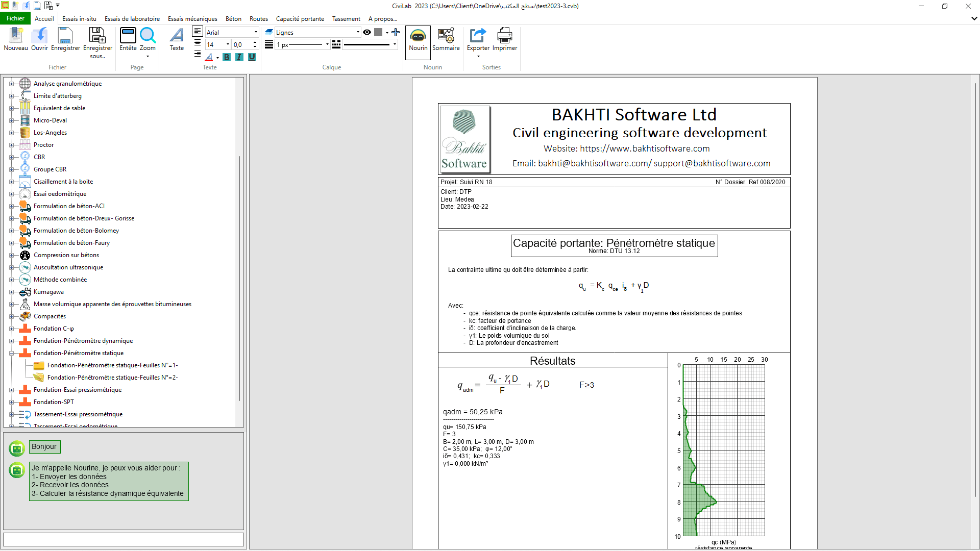
Task: Switch to the Accueil tab
Action: (44, 19)
